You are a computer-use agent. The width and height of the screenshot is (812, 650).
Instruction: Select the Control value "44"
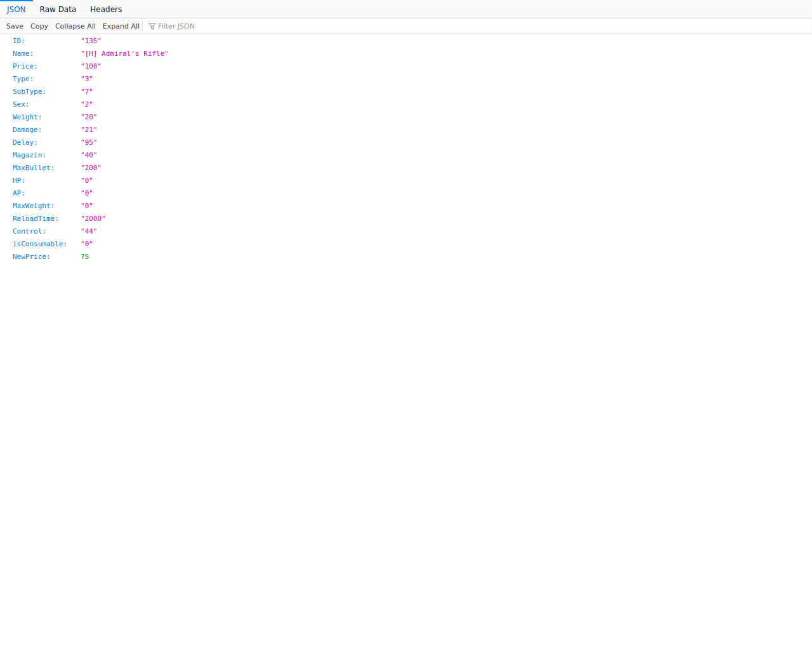[x=89, y=231]
